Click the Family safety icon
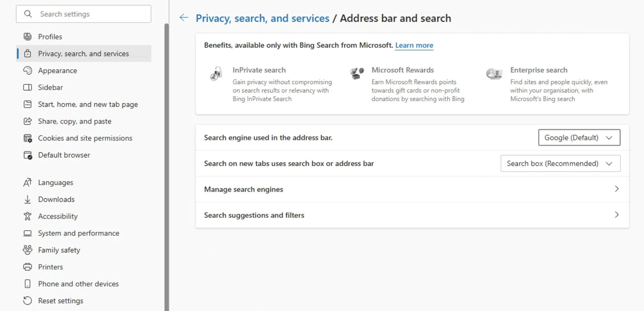The height and width of the screenshot is (311, 644). click(28, 250)
